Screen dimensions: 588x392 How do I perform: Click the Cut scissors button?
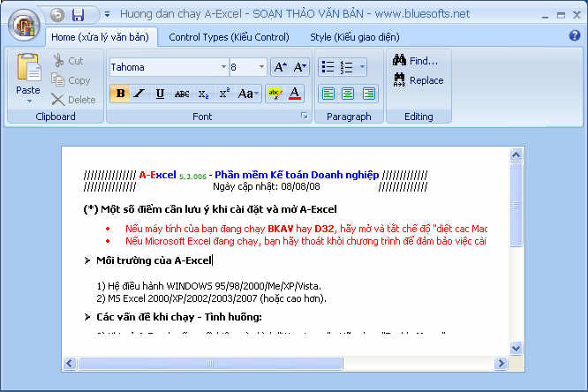pos(68,61)
